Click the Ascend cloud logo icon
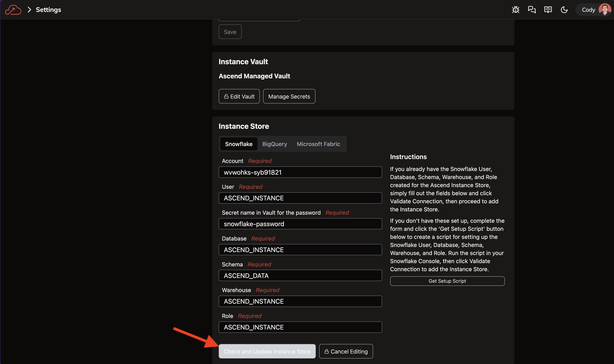This screenshot has width=614, height=364. (x=13, y=10)
